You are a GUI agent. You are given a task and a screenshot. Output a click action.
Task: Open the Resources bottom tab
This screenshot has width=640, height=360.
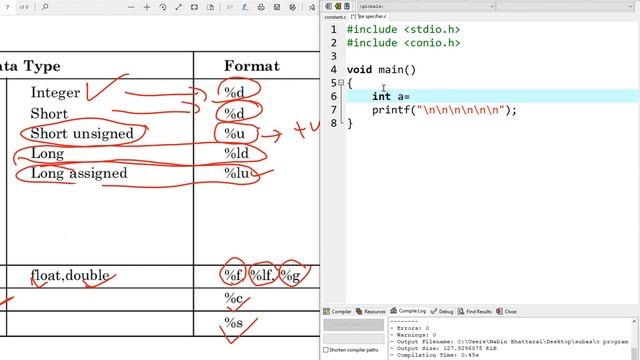[x=371, y=311]
